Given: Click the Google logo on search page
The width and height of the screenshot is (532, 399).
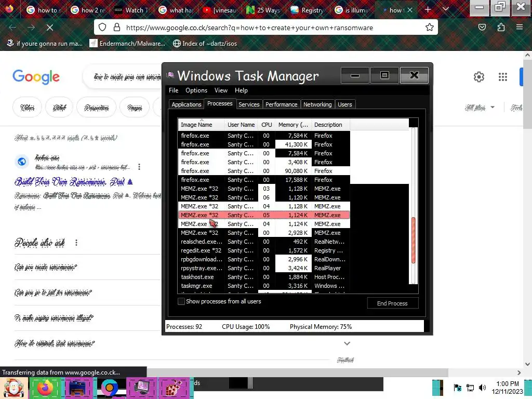Looking at the screenshot, I should click(x=36, y=77).
